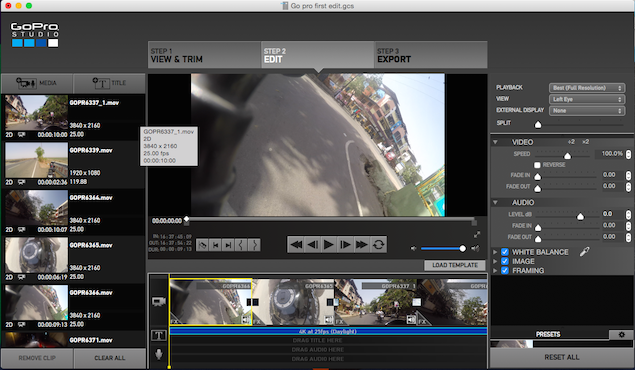635x370 pixels.
Task: Click the 2D display icon on GOPR6339.mov row
Action: click(x=21, y=182)
